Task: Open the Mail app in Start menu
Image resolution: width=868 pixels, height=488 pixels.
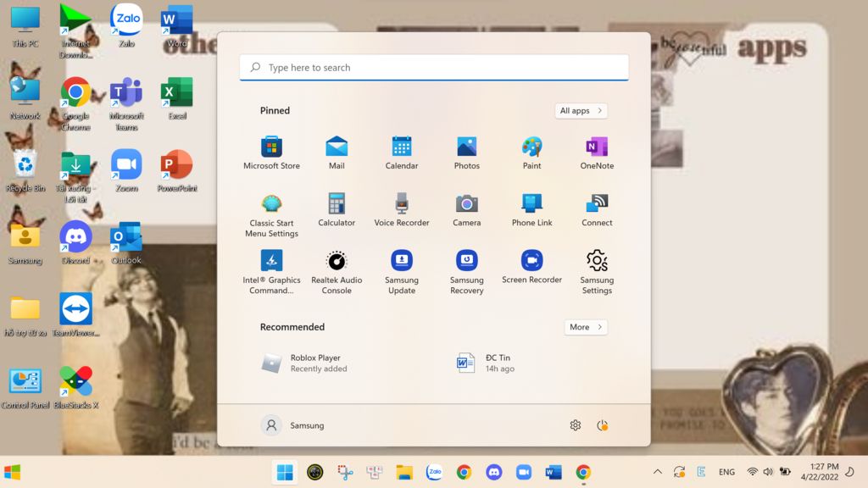Action: point(337,152)
